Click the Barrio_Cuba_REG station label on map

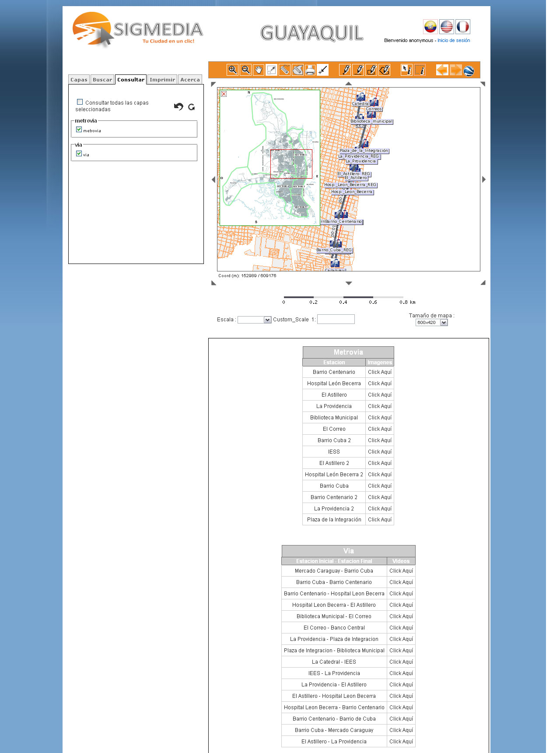(334, 250)
